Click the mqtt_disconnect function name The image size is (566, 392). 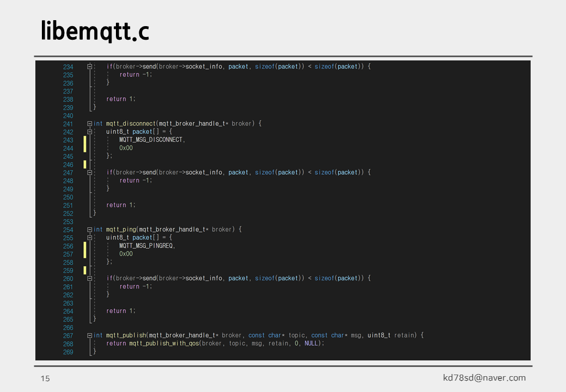[131, 124]
